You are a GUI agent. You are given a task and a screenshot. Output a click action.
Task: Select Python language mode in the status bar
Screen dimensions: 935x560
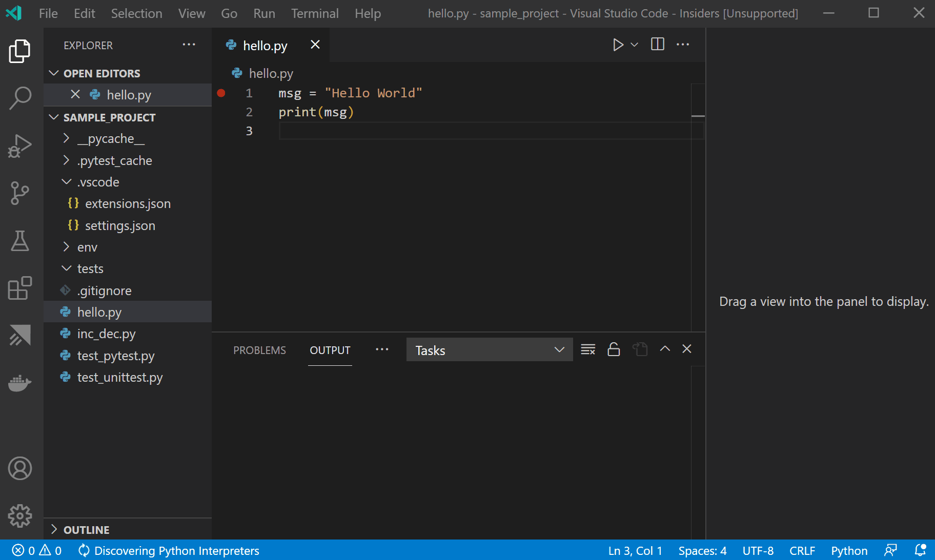click(848, 550)
